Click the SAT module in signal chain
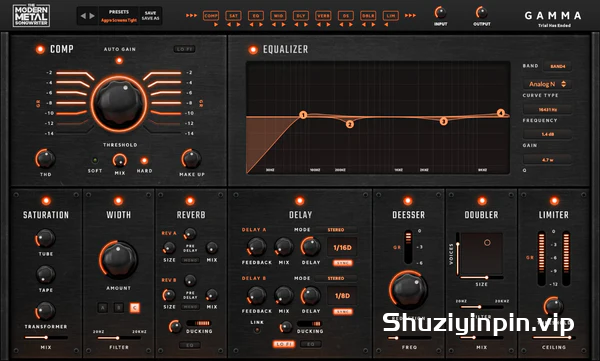 (x=233, y=16)
